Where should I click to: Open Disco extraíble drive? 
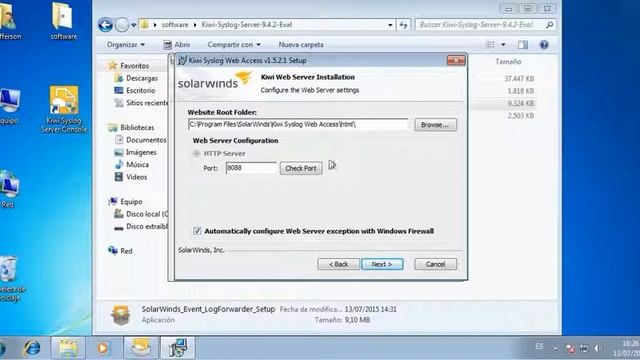tap(147, 226)
